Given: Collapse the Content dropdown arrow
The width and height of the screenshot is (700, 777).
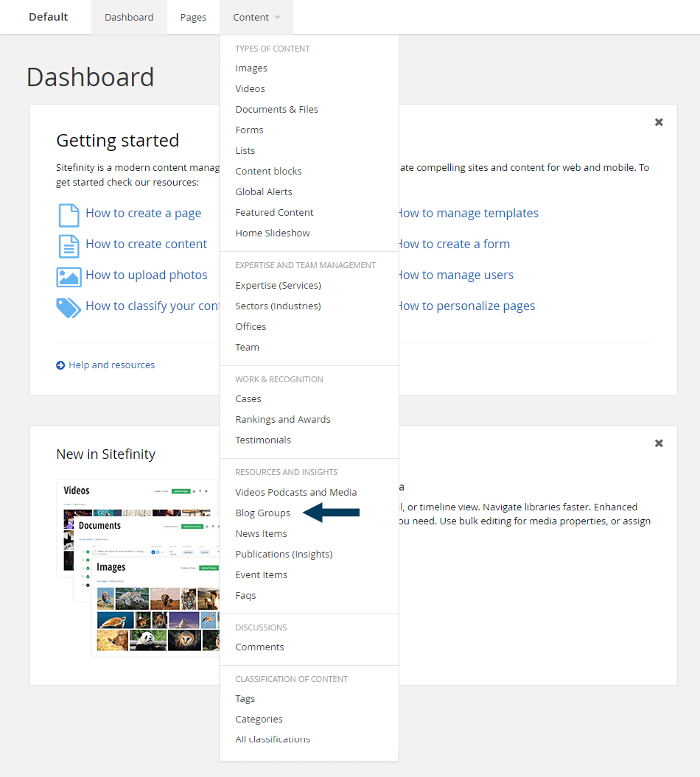Looking at the screenshot, I should pyautogui.click(x=278, y=18).
